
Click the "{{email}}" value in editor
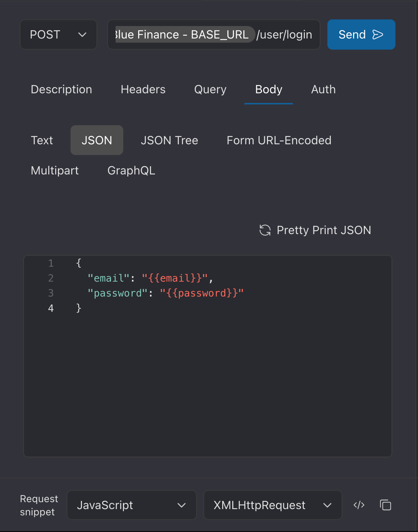pos(175,278)
